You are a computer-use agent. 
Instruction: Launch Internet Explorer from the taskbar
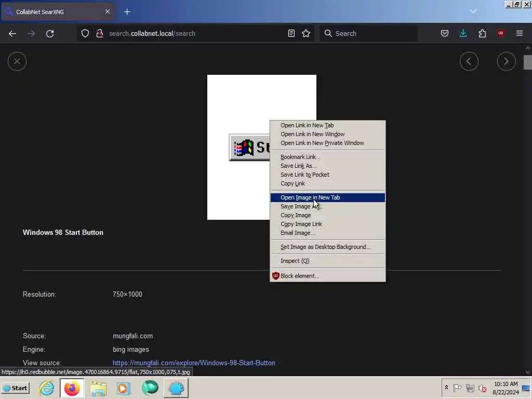pos(47,388)
